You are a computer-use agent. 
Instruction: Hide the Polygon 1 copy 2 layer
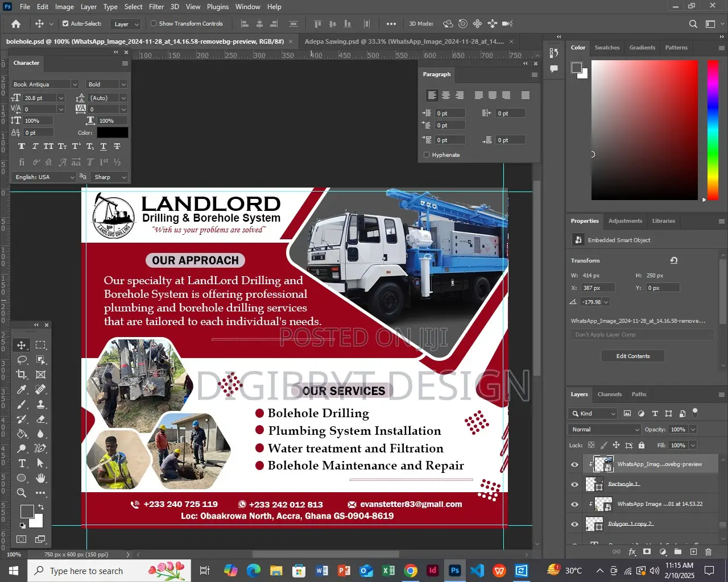pyautogui.click(x=574, y=524)
